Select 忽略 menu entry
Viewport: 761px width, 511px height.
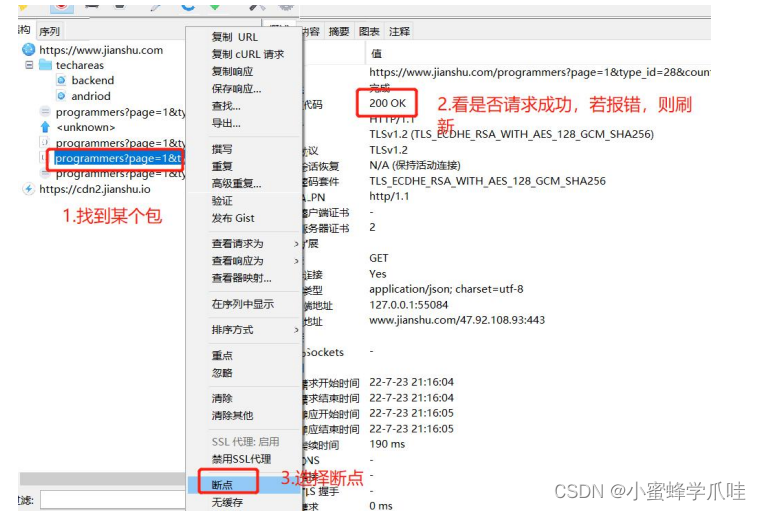click(222, 373)
